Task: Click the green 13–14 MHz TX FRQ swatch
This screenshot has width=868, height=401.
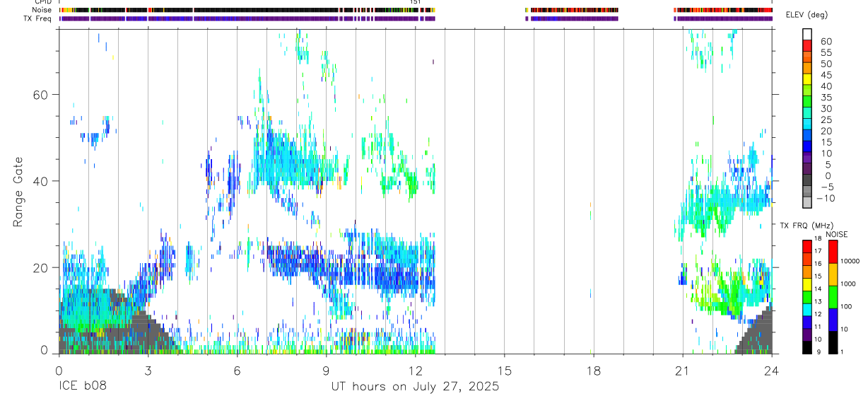Action: point(807,297)
